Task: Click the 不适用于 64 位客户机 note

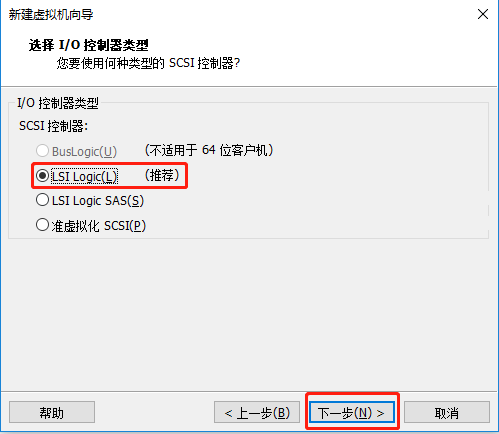Action: coord(209,150)
